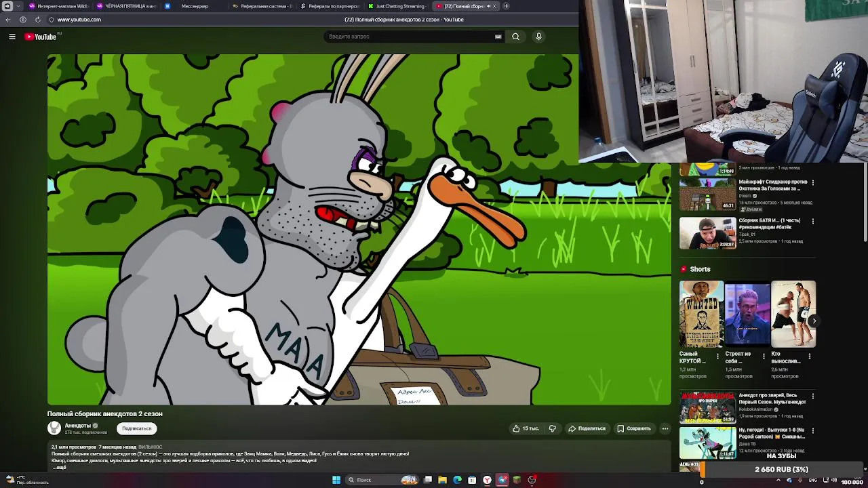Open the Самый КРУТОЙ short thumbnail

701,314
